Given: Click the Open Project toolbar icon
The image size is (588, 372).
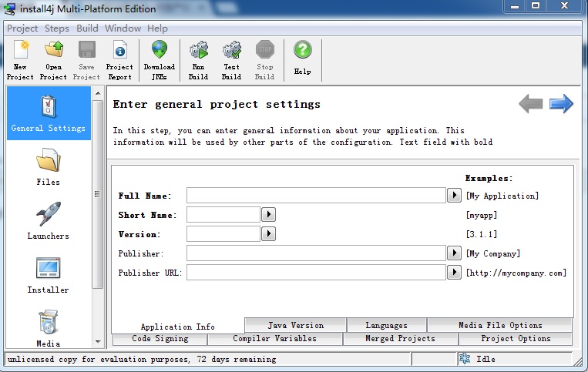Looking at the screenshot, I should pyautogui.click(x=53, y=60).
